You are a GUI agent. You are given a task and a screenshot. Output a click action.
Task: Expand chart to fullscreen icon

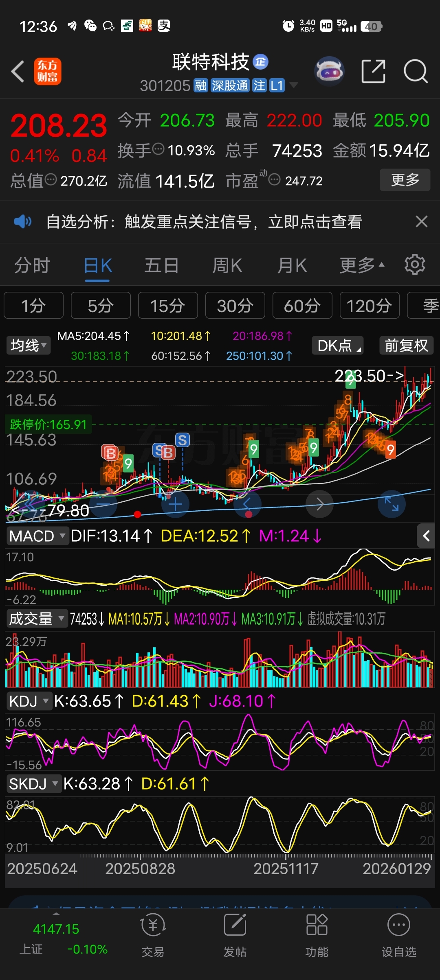[392, 505]
